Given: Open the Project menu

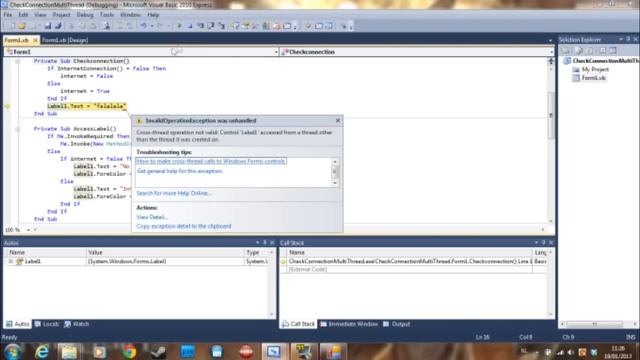Looking at the screenshot, I should tap(61, 15).
